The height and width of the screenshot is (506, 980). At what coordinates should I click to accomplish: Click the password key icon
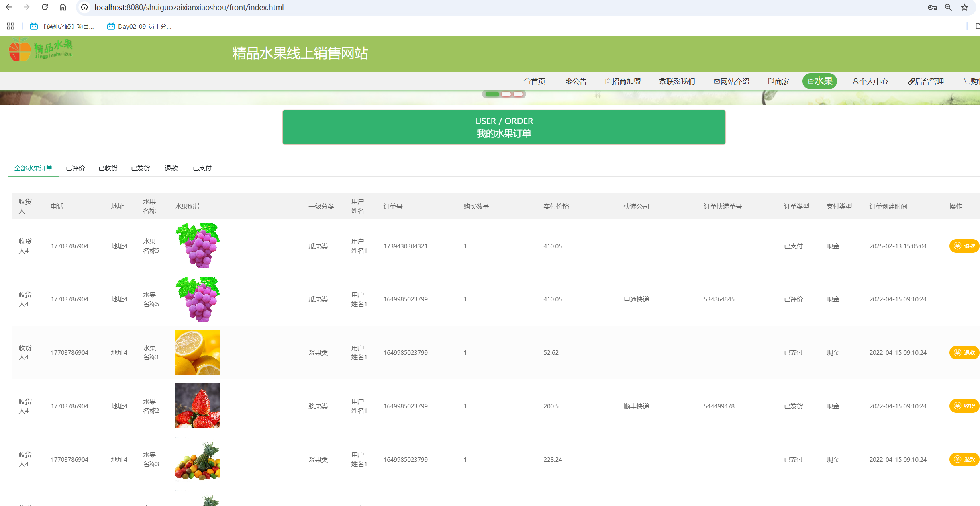tap(932, 7)
